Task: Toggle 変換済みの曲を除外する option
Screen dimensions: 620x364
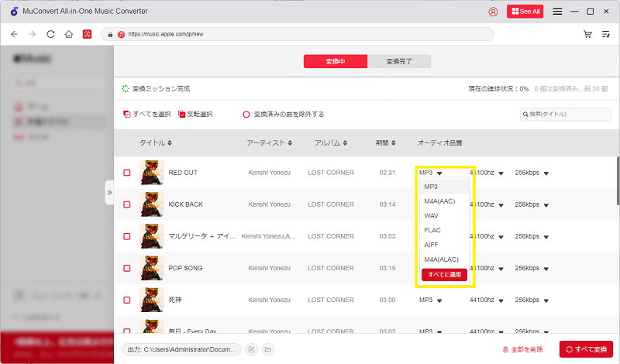Action: pos(284,114)
